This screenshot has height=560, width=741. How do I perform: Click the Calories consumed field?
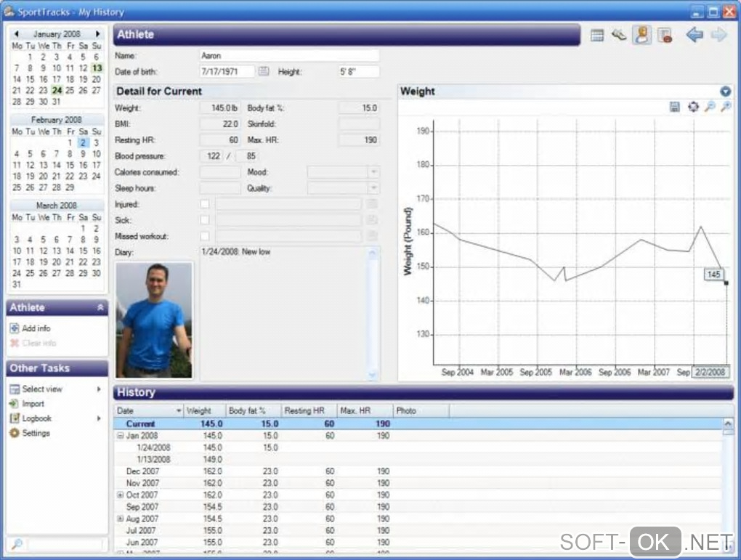(x=219, y=172)
